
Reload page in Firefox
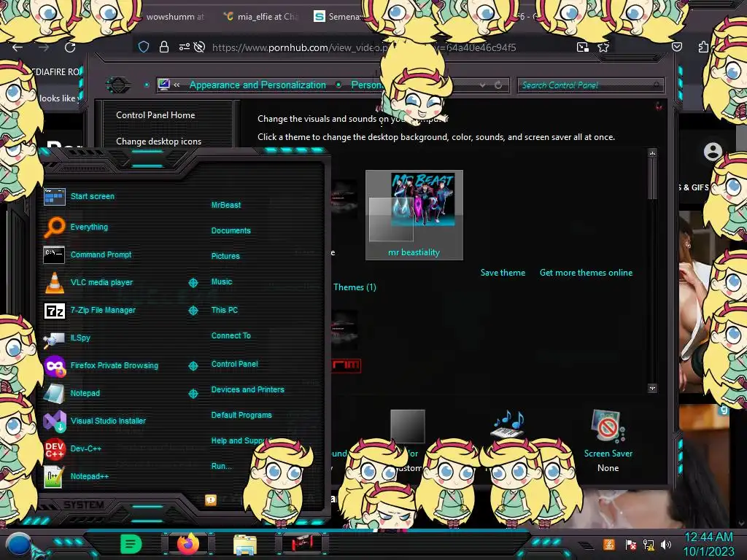click(70, 47)
